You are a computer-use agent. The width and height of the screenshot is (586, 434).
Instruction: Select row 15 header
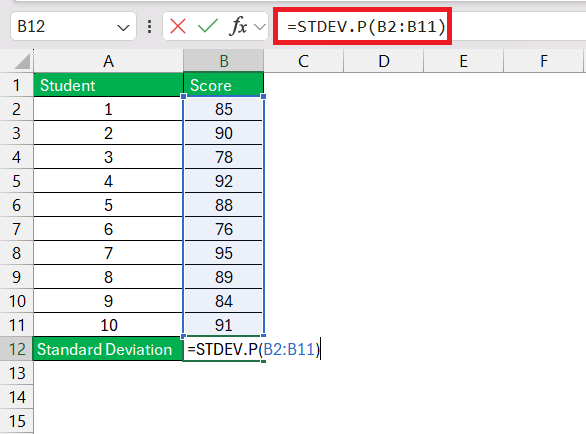(16, 421)
